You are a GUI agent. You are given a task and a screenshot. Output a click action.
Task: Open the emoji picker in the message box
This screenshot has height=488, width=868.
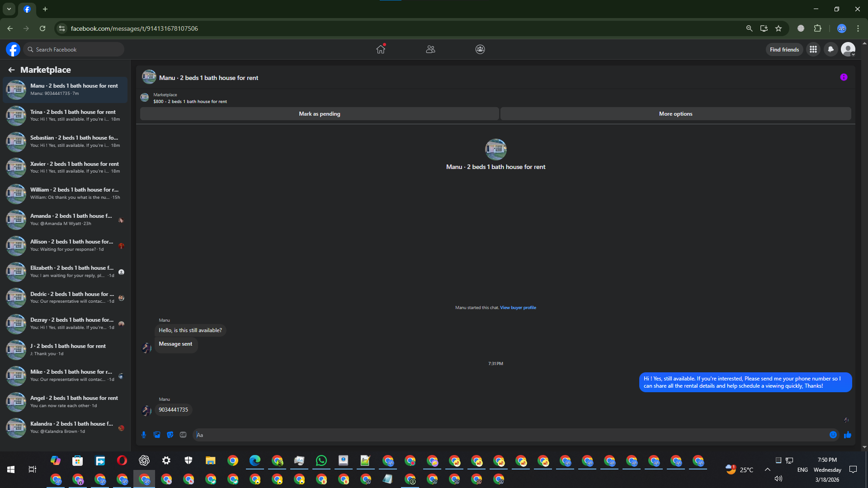tap(833, 435)
